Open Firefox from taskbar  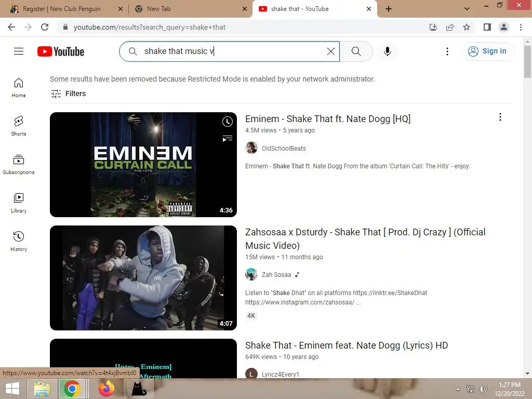tap(106, 389)
